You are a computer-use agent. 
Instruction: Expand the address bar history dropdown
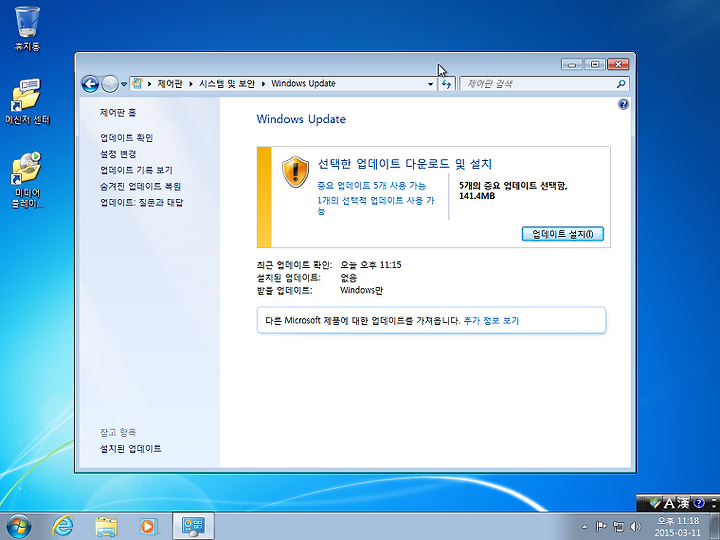point(430,84)
